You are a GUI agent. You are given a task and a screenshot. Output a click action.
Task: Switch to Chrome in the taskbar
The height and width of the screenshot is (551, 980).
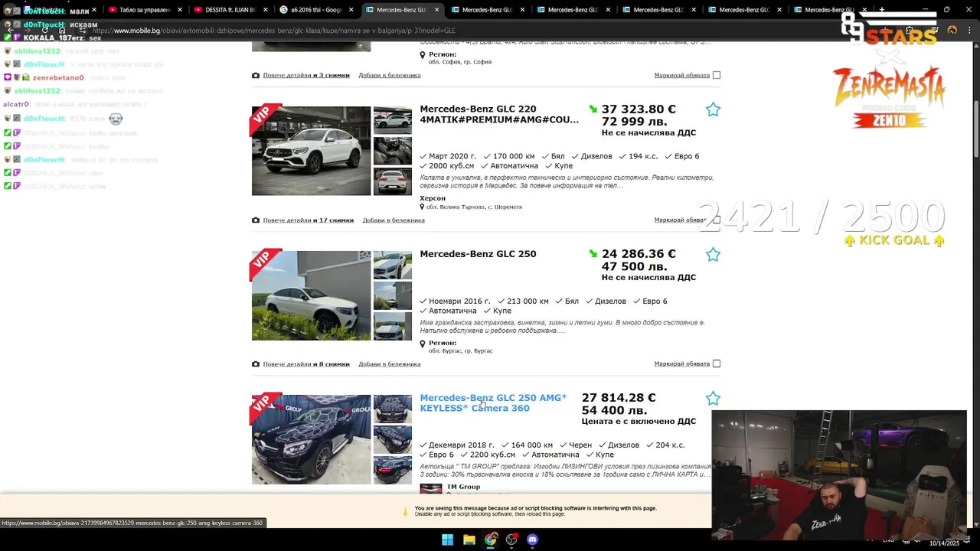(x=490, y=540)
